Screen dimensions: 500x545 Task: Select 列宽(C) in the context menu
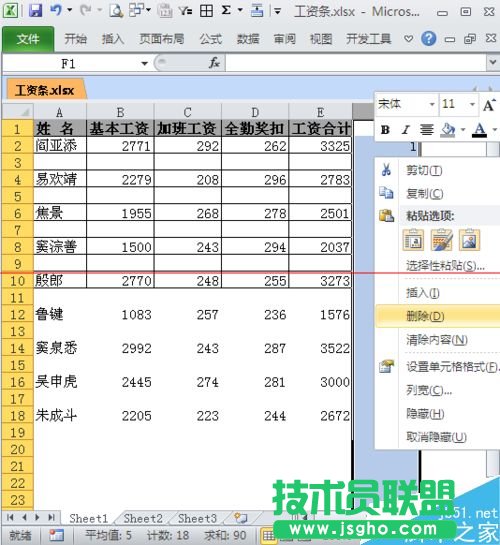pyautogui.click(x=429, y=390)
